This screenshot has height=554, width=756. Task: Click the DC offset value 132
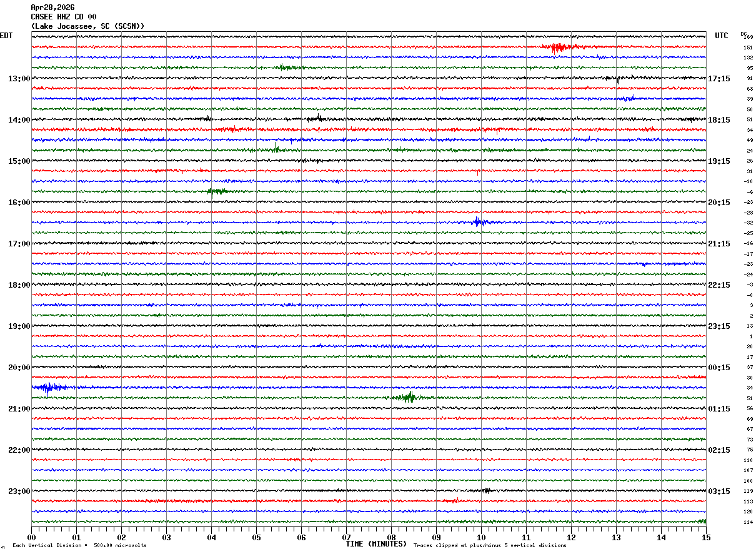tap(748, 58)
